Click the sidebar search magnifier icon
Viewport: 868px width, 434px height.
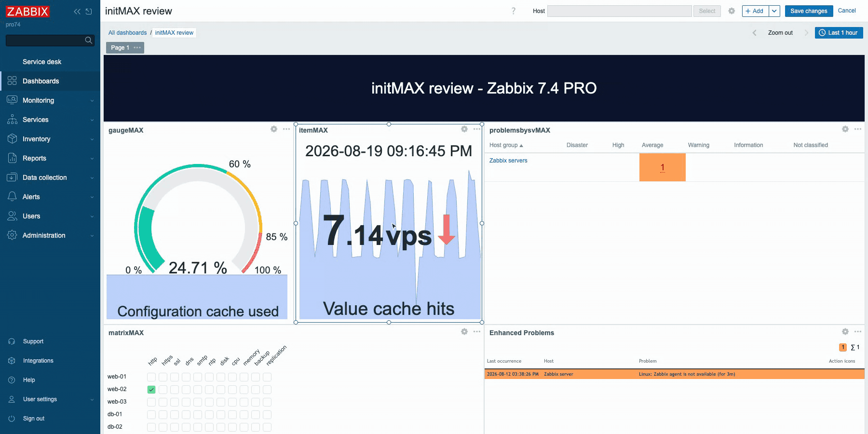89,41
